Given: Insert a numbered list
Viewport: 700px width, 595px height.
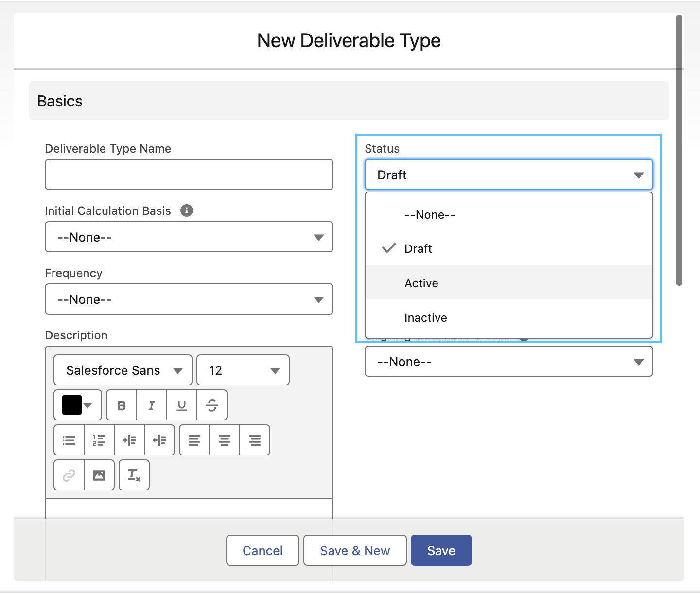Looking at the screenshot, I should click(99, 440).
